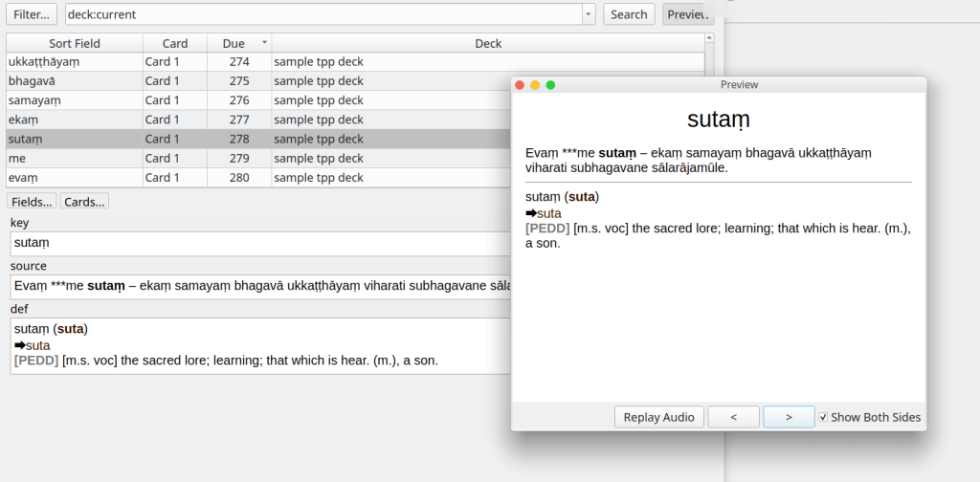Screen dimensions: 980x482
Task: Click the Card column header
Action: coord(174,43)
